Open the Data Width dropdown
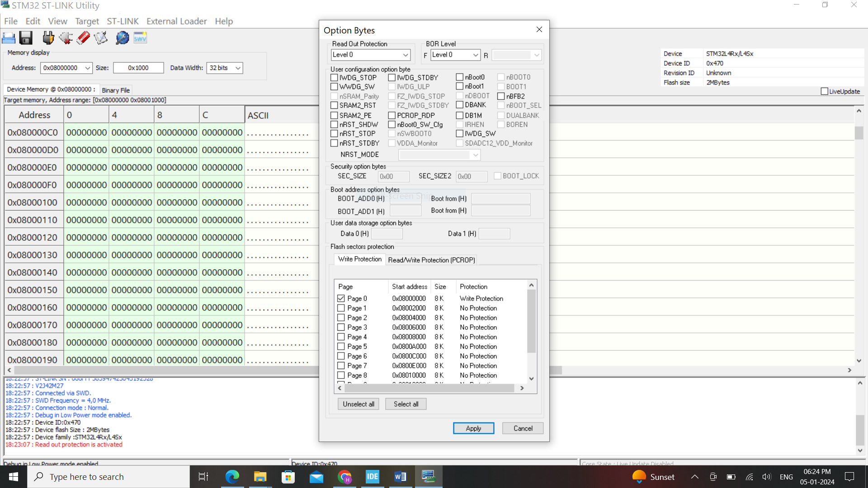This screenshot has height=488, width=868. [x=237, y=68]
